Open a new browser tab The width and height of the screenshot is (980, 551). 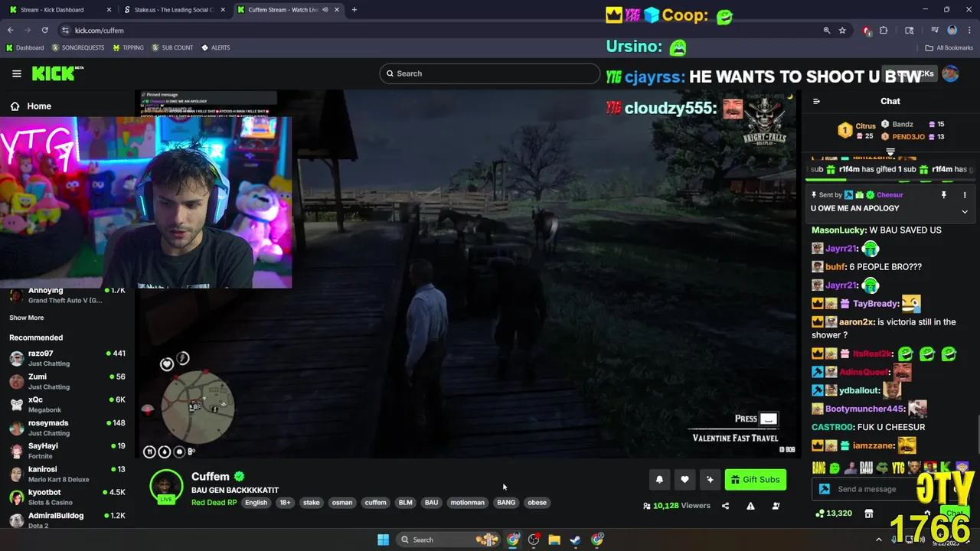tap(354, 10)
